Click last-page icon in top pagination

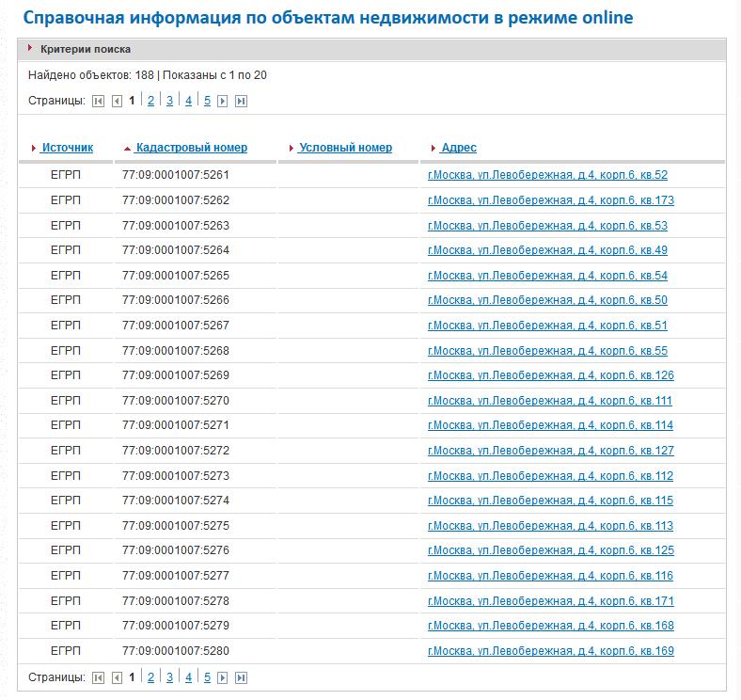[241, 102]
